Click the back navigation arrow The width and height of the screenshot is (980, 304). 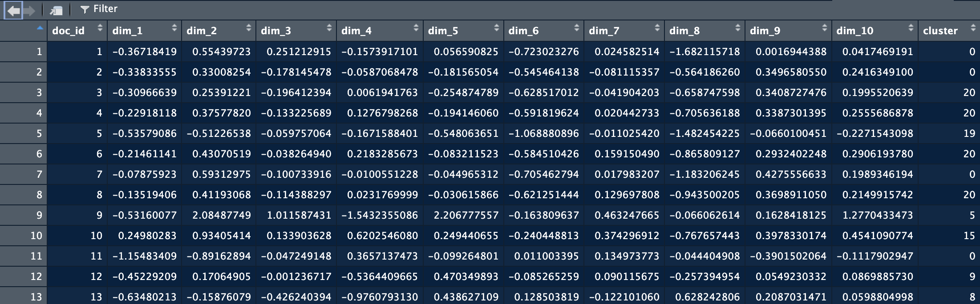point(13,10)
